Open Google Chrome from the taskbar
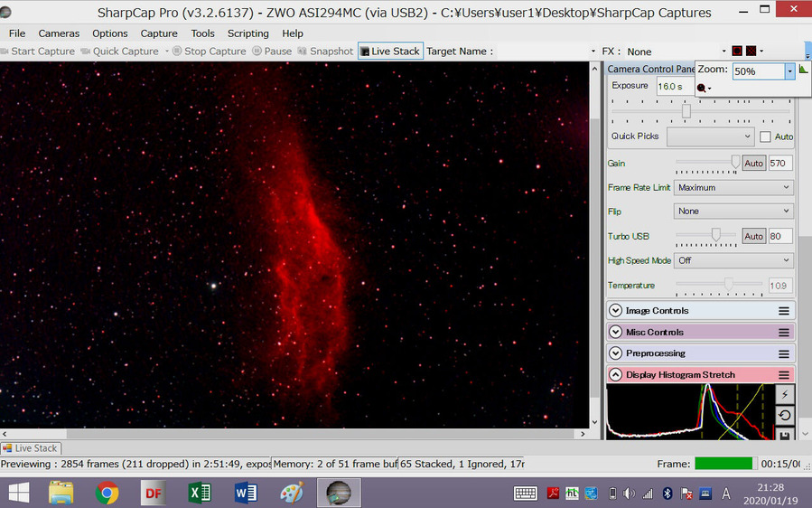Screen dimensions: 812x508 click(x=107, y=493)
